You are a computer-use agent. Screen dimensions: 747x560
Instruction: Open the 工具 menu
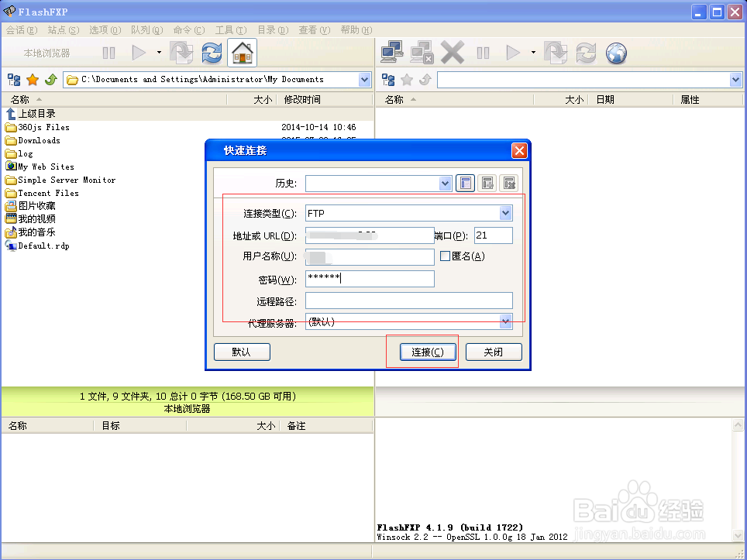pyautogui.click(x=231, y=30)
